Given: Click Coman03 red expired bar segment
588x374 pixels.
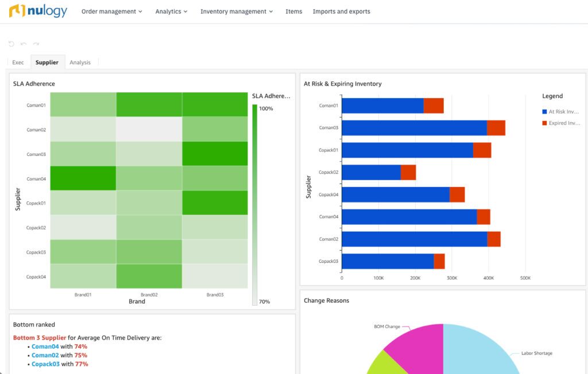Looking at the screenshot, I should tap(496, 128).
